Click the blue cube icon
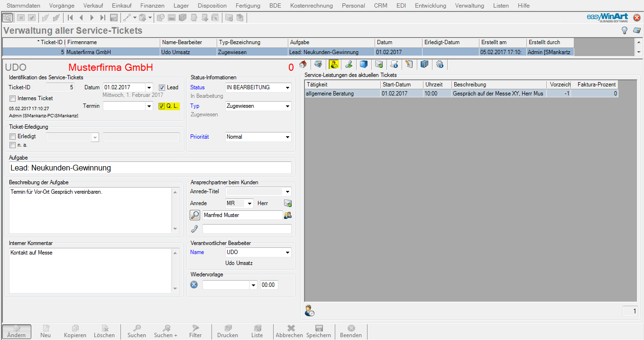The height and width of the screenshot is (340, 644). pos(364,64)
